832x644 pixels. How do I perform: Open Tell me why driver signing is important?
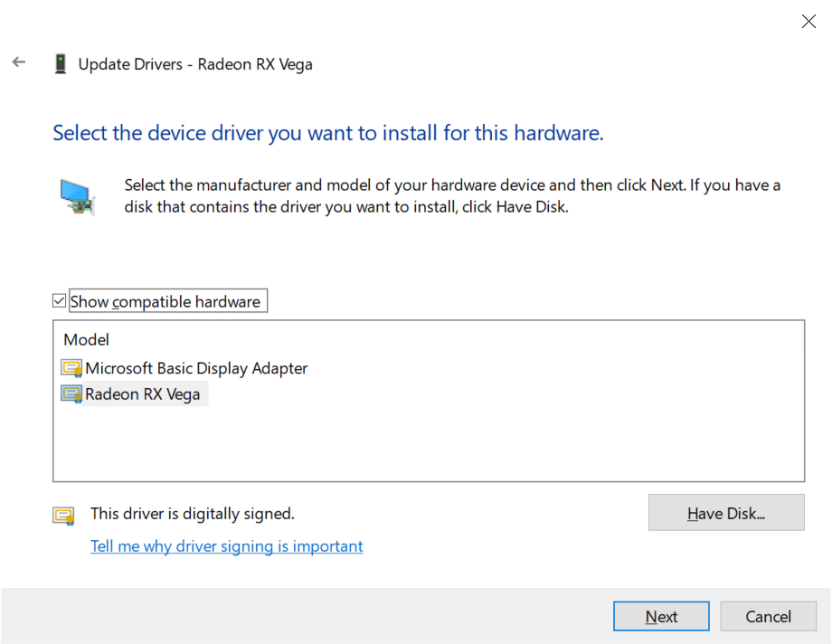[x=227, y=546]
